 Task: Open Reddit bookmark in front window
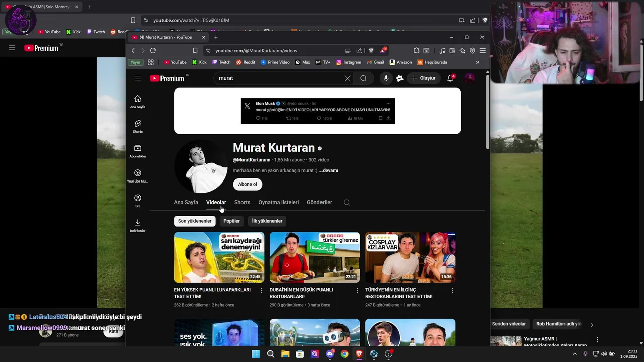click(246, 62)
